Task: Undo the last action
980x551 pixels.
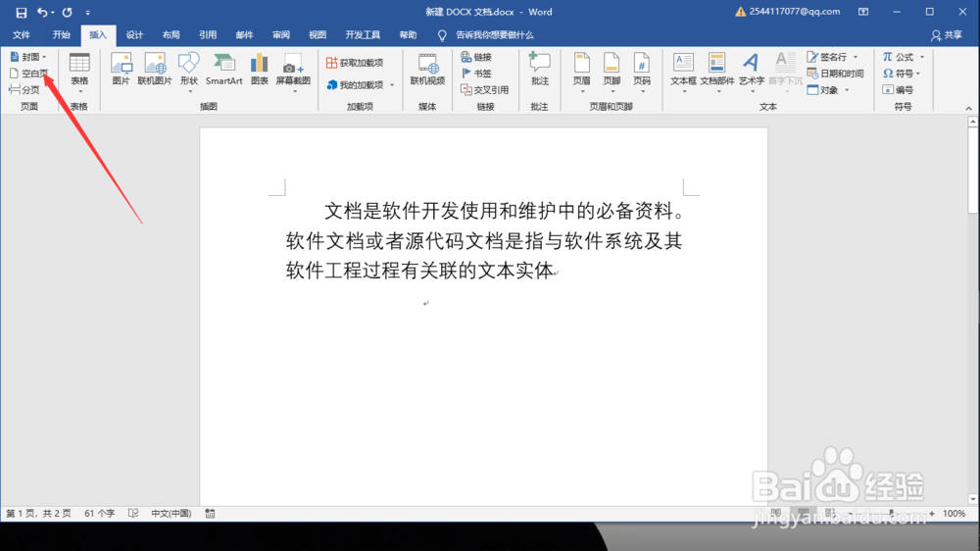Action: (x=41, y=12)
